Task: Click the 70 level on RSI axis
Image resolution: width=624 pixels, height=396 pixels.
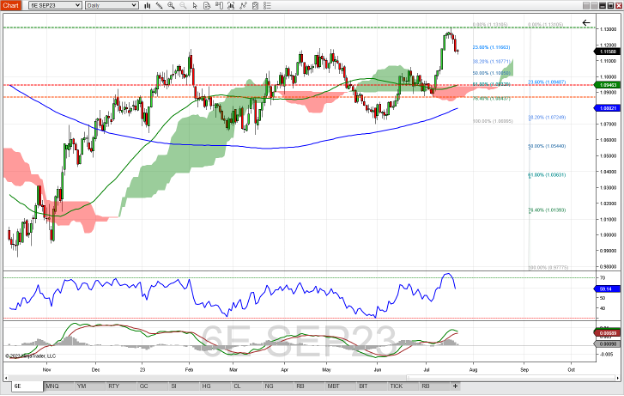Action: coord(603,278)
